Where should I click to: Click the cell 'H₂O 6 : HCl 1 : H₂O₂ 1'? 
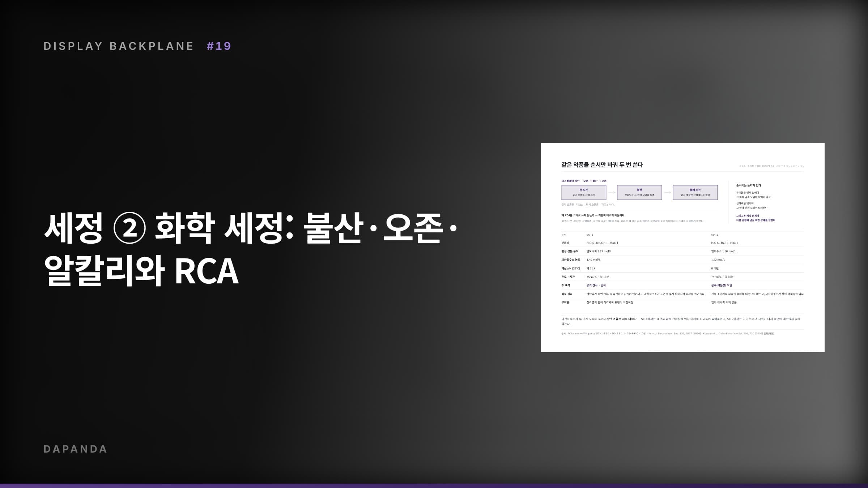[725, 243]
